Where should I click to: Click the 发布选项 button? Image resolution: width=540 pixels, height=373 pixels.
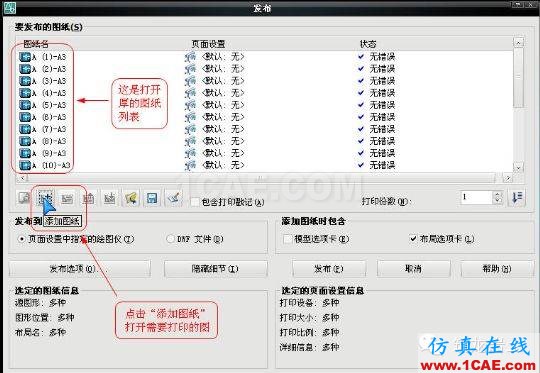(x=80, y=269)
